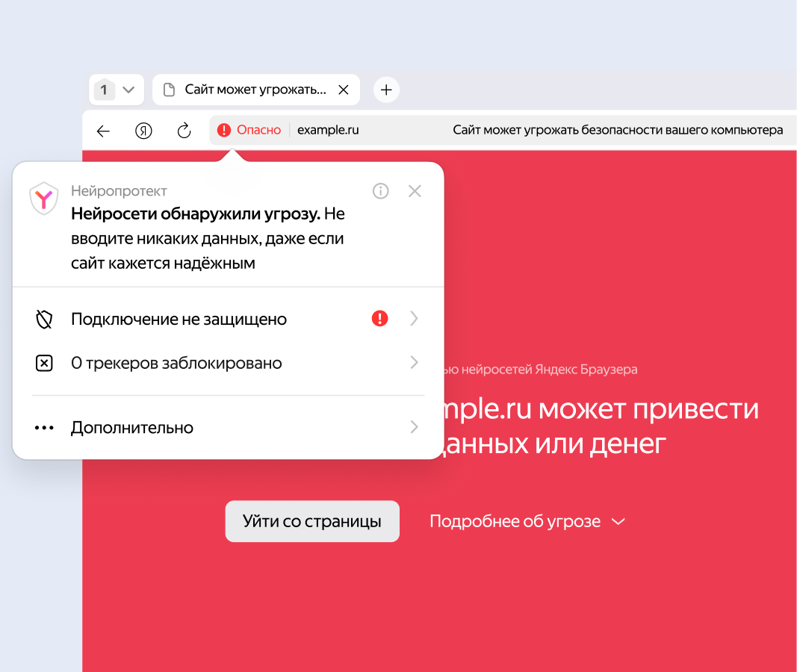Screen dimensions: 797x672
Task: Open the tab counter showing 1
Action: pyautogui.click(x=104, y=90)
